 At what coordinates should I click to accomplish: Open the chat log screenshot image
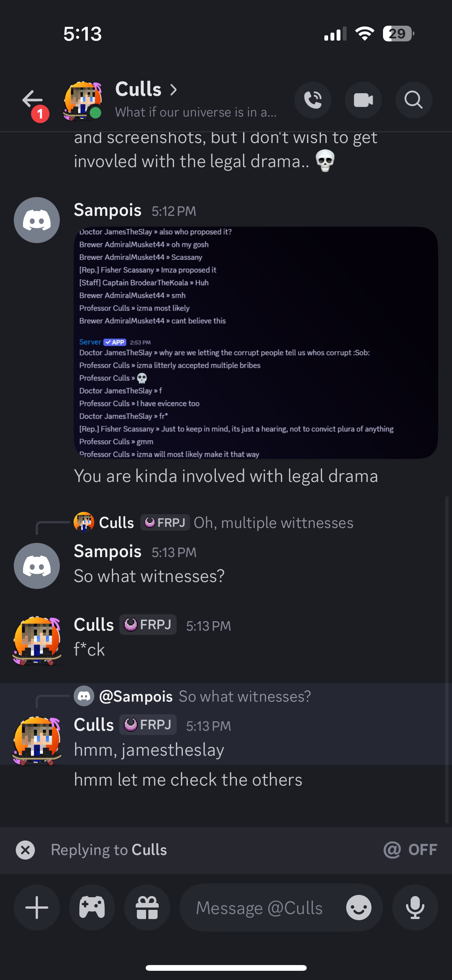(x=256, y=342)
